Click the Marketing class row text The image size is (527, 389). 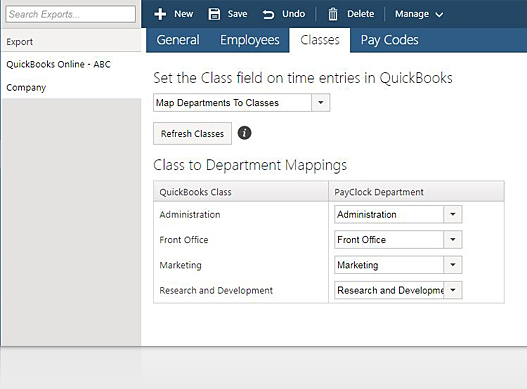pyautogui.click(x=180, y=265)
